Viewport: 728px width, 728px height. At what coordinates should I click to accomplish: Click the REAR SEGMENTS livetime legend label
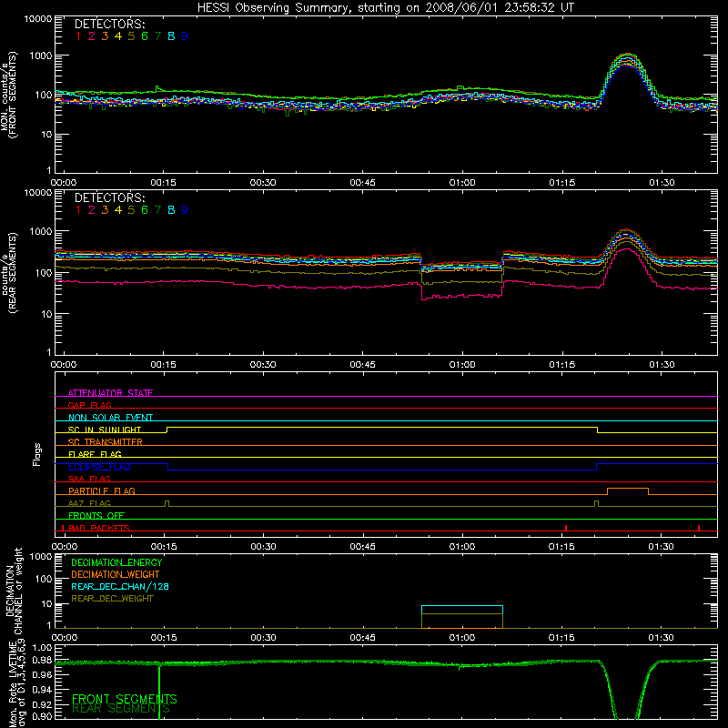click(121, 709)
